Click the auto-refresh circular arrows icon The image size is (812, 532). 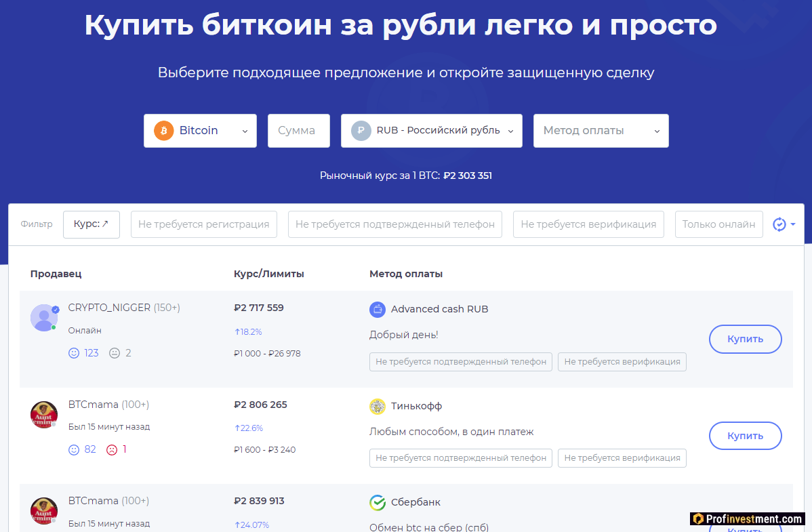(779, 224)
